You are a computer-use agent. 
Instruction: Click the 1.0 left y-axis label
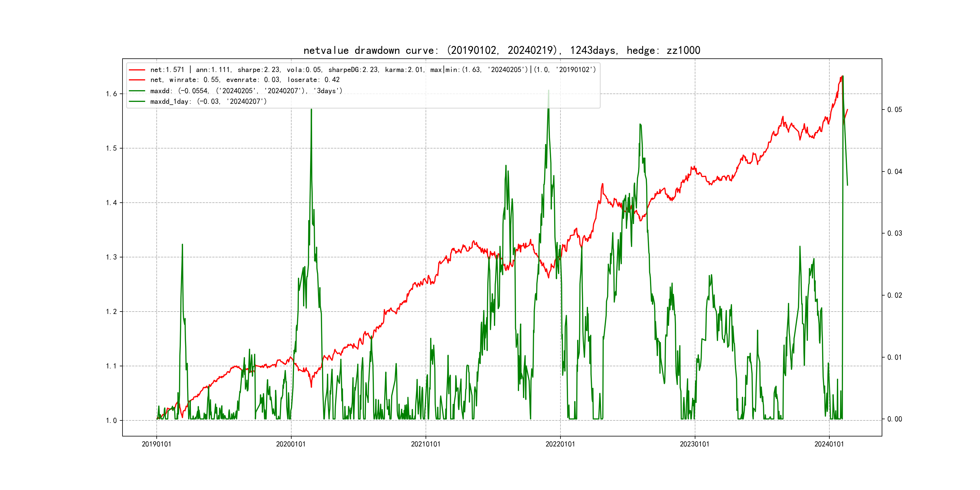[111, 420]
